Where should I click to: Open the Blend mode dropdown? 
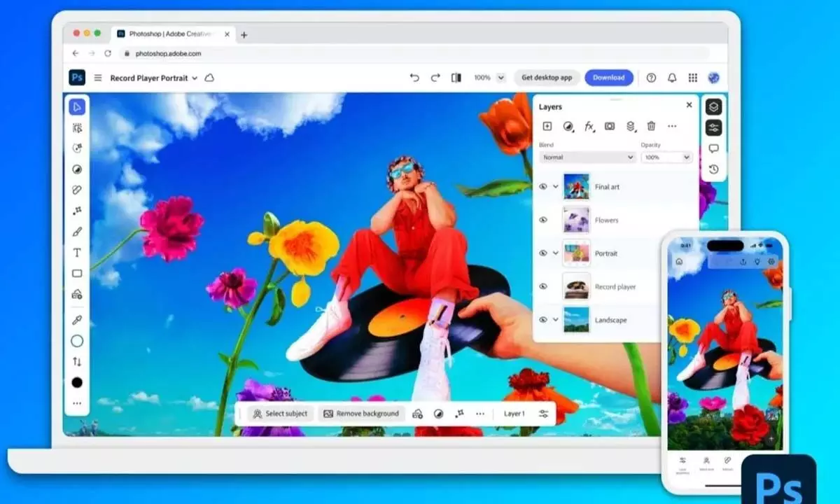point(587,157)
